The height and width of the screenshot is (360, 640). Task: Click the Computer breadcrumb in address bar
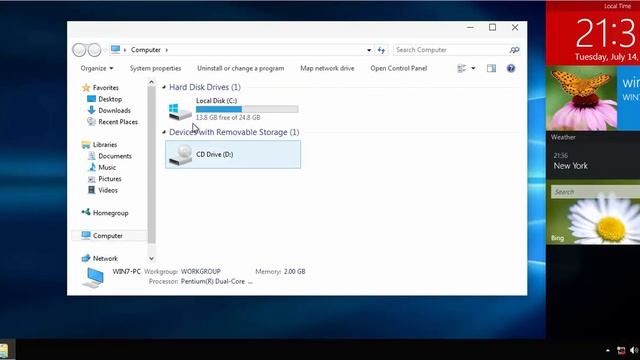[x=146, y=50]
